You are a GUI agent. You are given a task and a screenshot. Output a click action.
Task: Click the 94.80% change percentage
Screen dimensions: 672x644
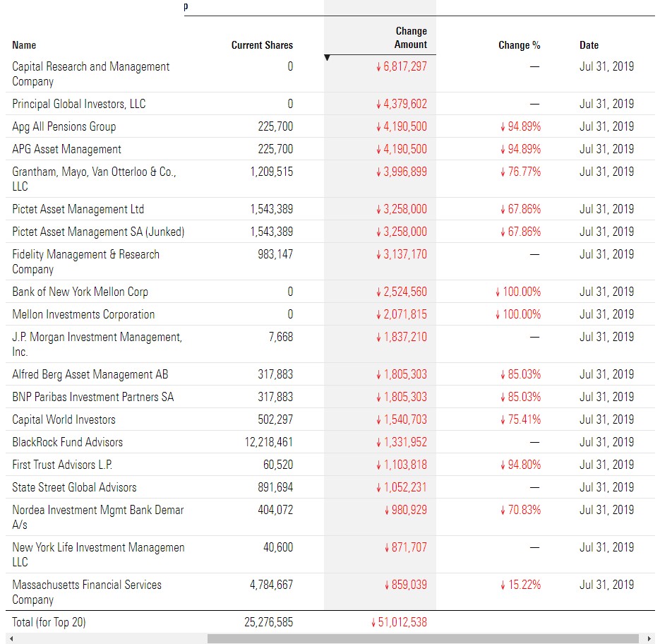coord(520,465)
